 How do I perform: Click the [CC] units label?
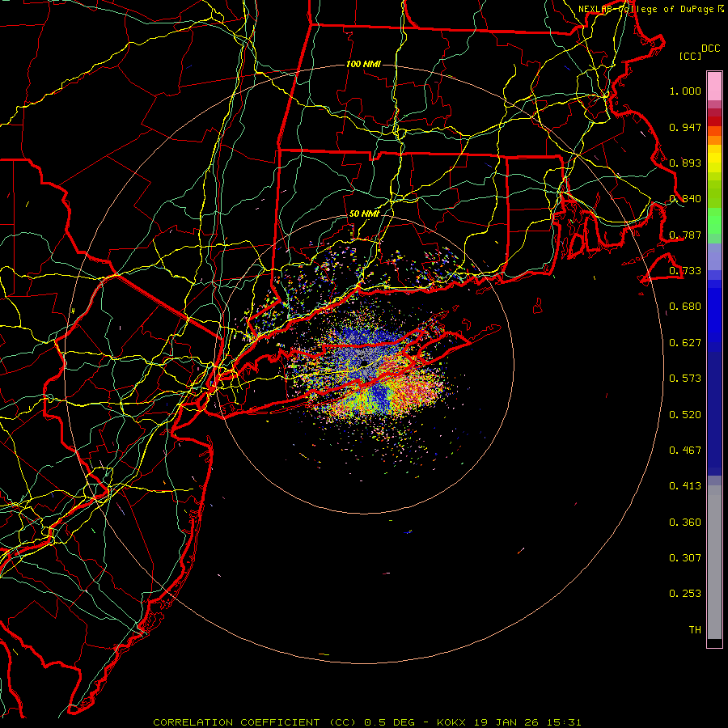tap(690, 56)
